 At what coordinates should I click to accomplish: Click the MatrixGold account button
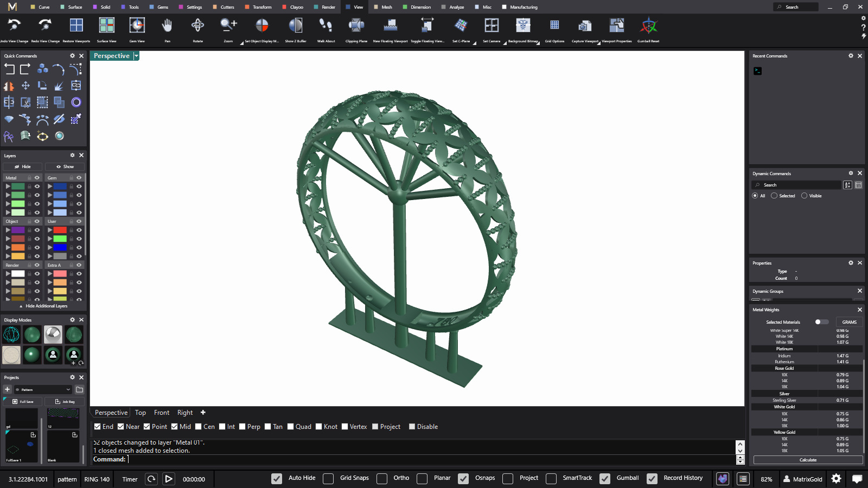point(803,479)
